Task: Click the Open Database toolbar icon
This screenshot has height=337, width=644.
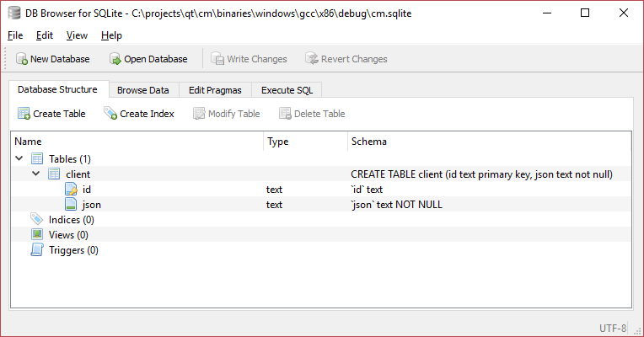Action: (115, 59)
